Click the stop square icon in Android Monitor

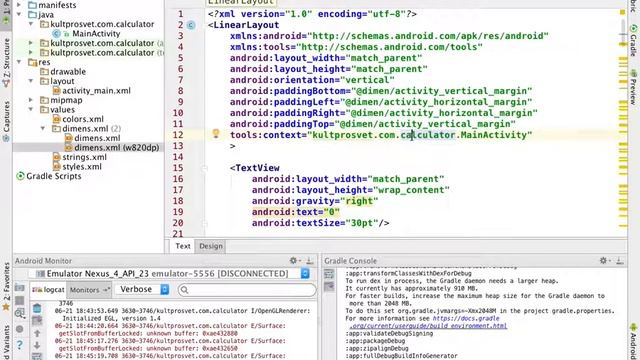[19, 301]
